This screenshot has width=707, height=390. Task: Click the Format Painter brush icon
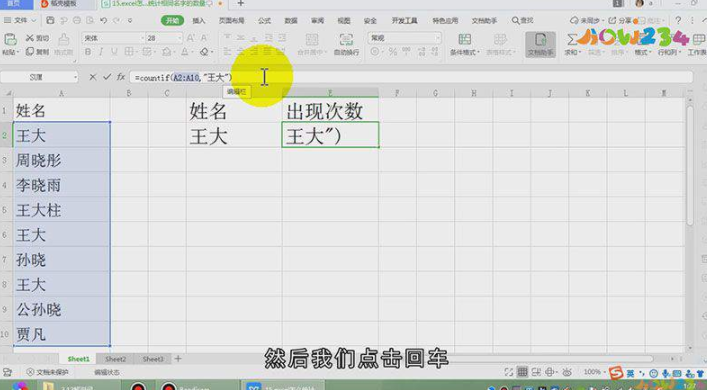pos(64,40)
